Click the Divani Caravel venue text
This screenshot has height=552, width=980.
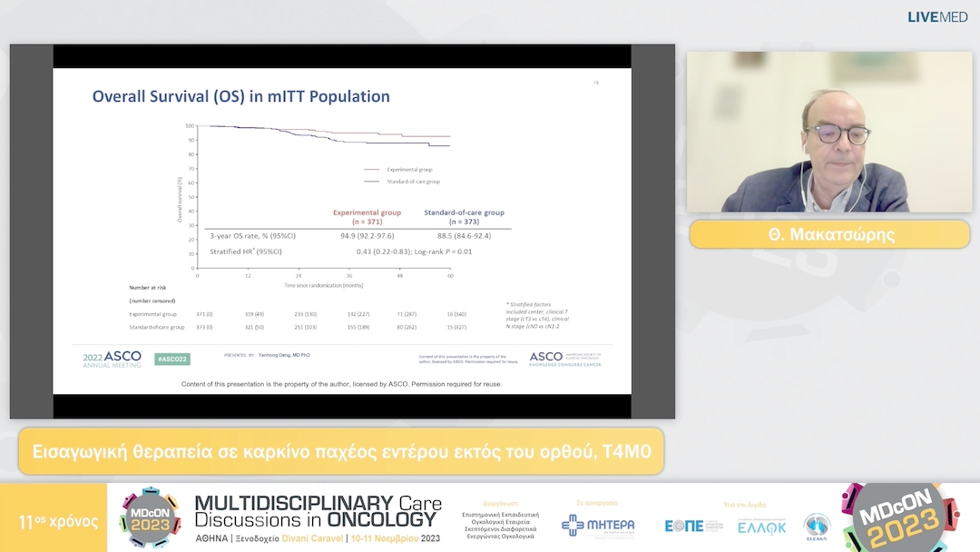tap(334, 537)
